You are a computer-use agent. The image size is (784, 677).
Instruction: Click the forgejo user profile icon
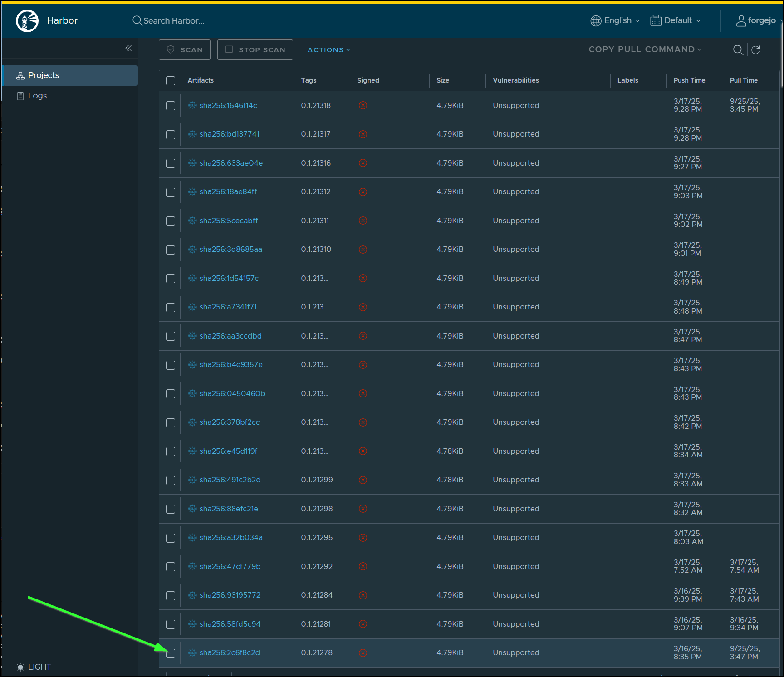click(x=740, y=21)
